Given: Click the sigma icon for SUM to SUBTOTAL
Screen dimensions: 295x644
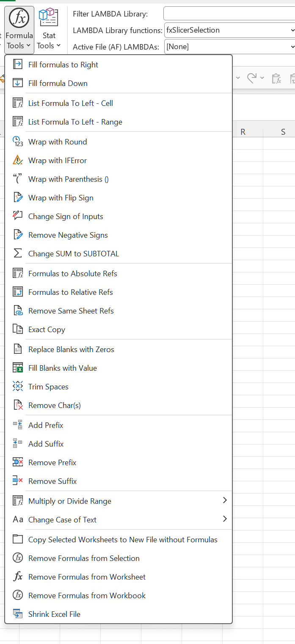Looking at the screenshot, I should coord(18,253).
